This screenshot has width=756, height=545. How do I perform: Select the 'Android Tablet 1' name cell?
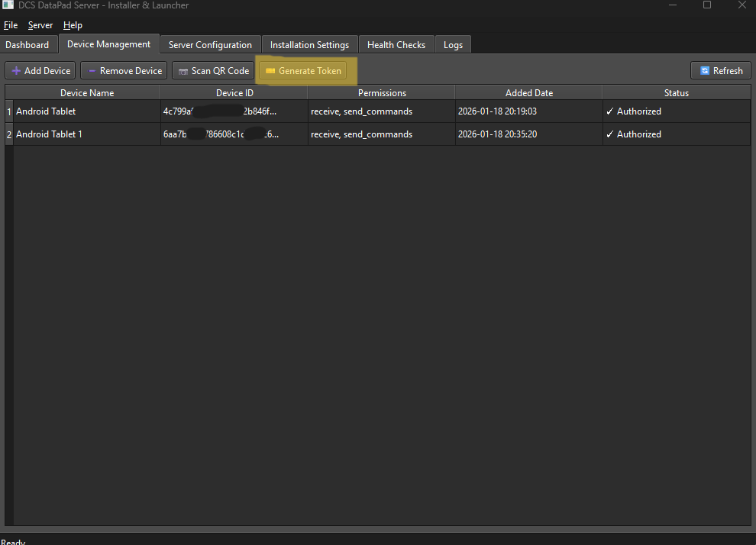pyautogui.click(x=87, y=134)
